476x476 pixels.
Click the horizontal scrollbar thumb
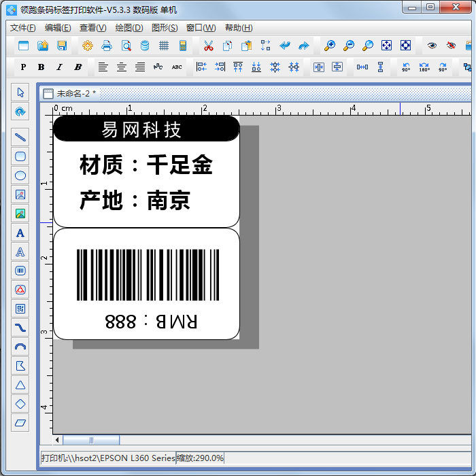tap(91, 440)
